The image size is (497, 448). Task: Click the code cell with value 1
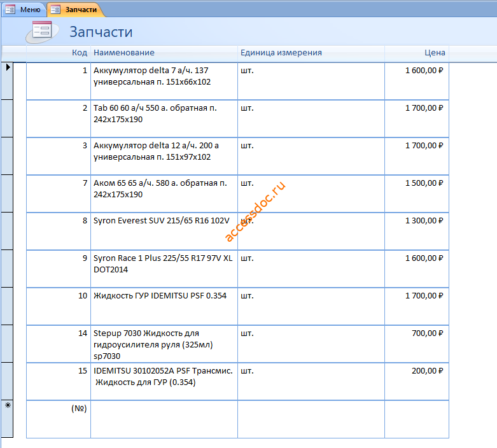pos(59,81)
